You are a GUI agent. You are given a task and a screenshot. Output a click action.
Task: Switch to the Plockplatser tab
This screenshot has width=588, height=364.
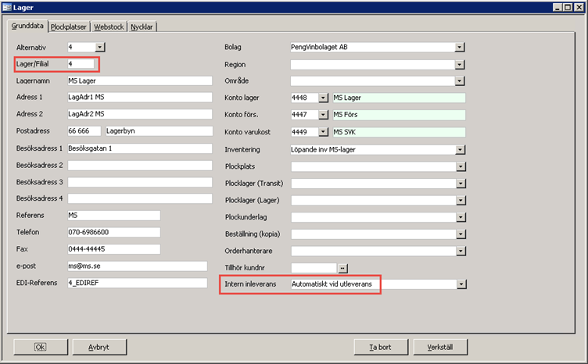click(x=70, y=27)
